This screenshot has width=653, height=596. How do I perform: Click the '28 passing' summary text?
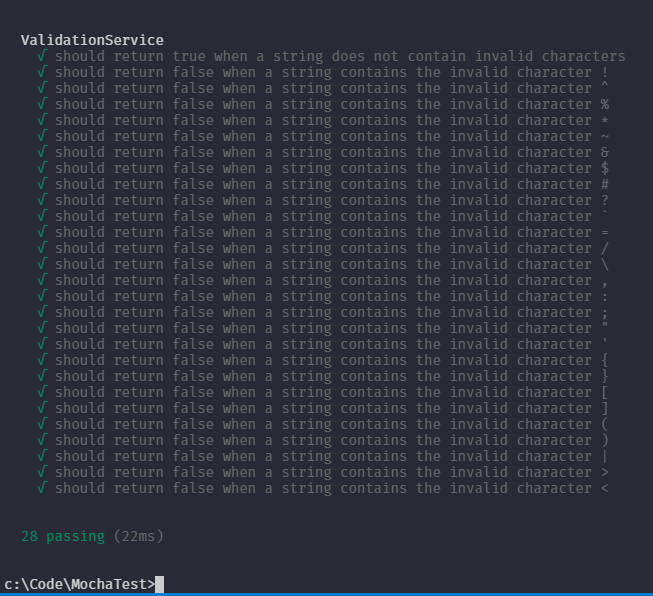(62, 536)
